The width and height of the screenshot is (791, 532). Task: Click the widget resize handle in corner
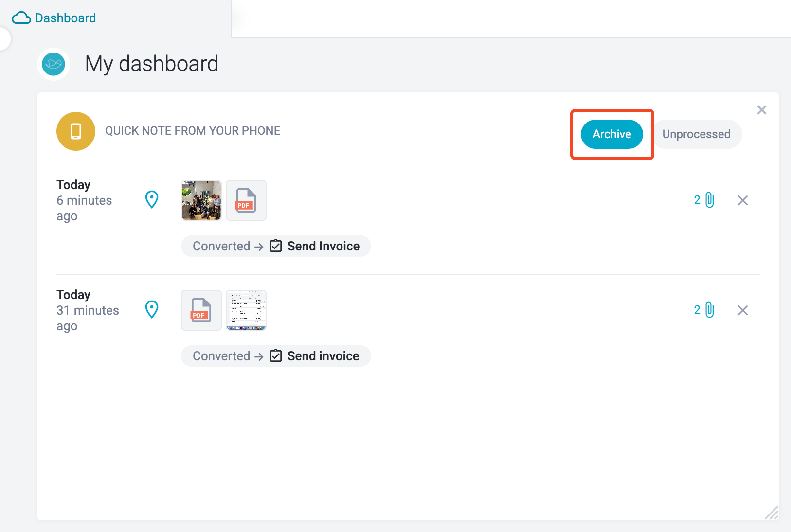click(772, 513)
